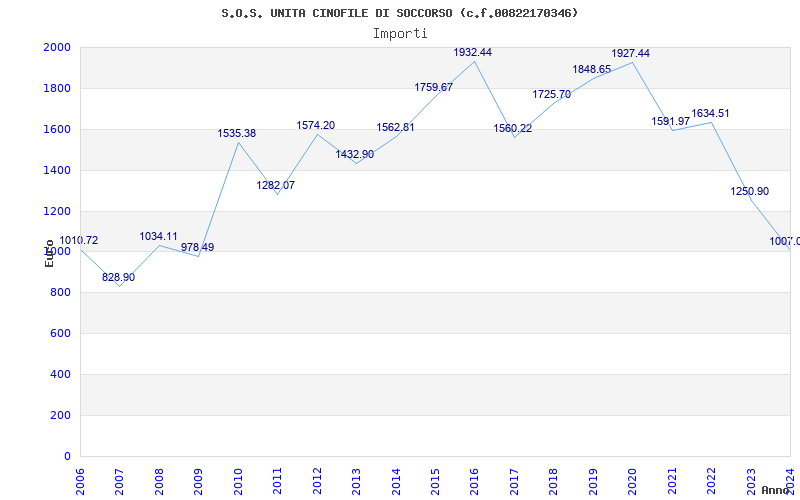The image size is (800, 500).
Task: Click the 1725.70 data label
Action: tap(552, 94)
